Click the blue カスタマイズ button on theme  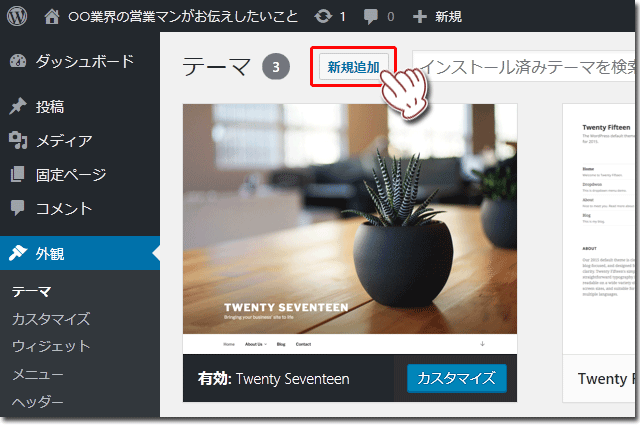coord(457,378)
